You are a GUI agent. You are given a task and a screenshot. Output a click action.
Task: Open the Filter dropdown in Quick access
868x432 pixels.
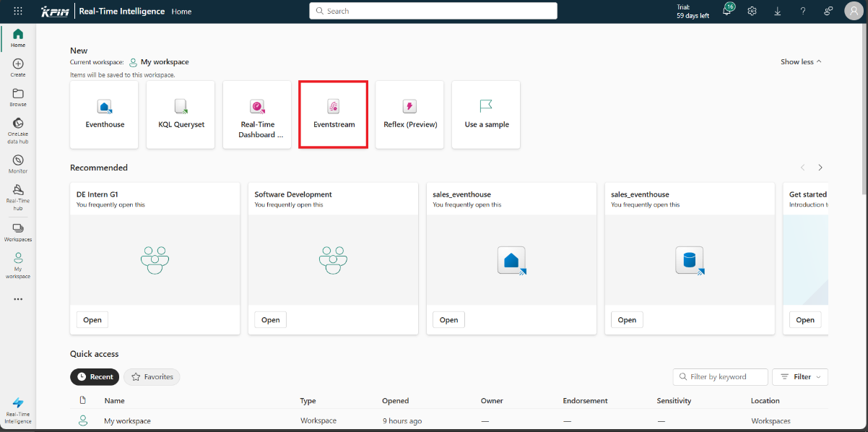click(800, 377)
